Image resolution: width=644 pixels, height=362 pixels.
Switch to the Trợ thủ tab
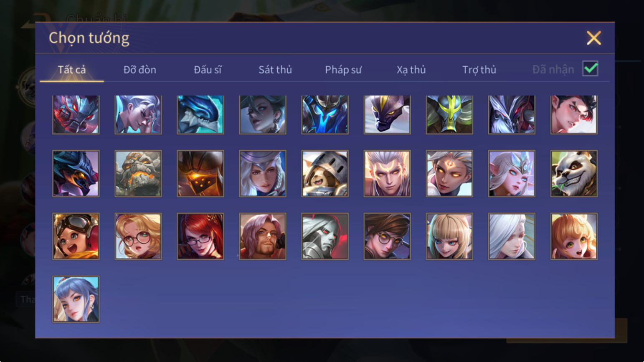tap(479, 70)
